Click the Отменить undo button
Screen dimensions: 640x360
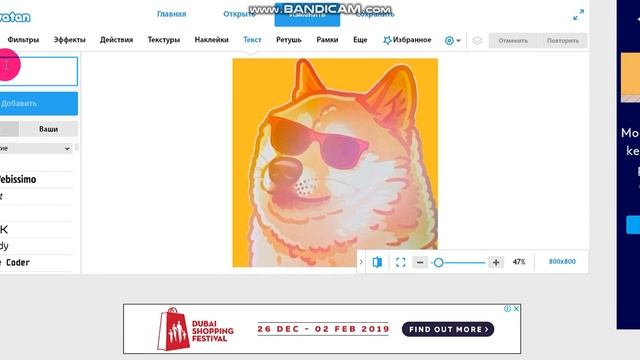(513, 40)
